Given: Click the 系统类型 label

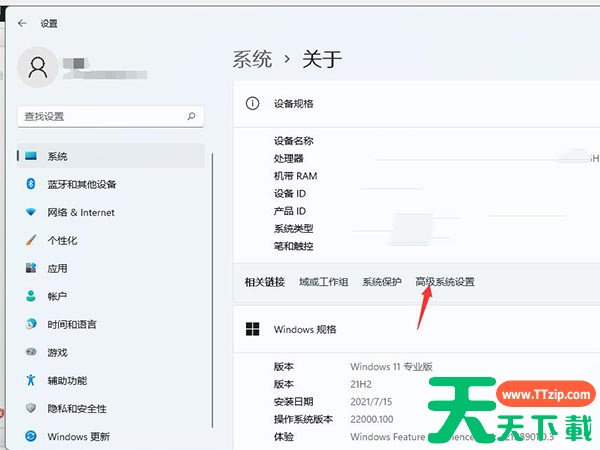Looking at the screenshot, I should click(x=293, y=229).
